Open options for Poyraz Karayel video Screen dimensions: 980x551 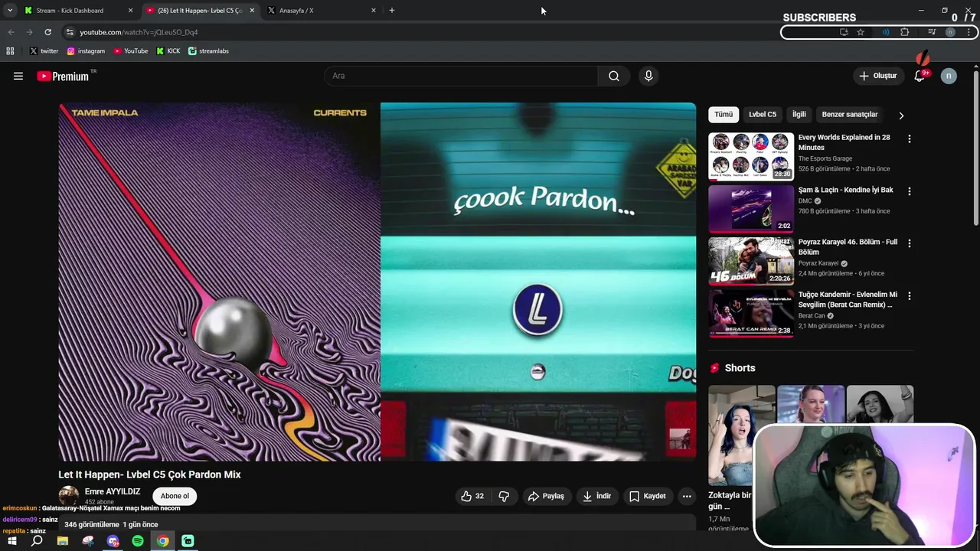pos(909,243)
